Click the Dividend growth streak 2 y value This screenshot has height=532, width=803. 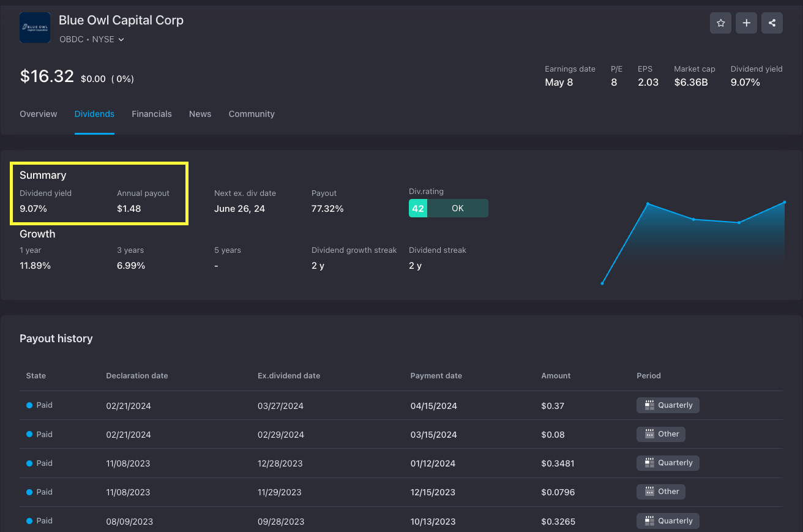(x=318, y=266)
